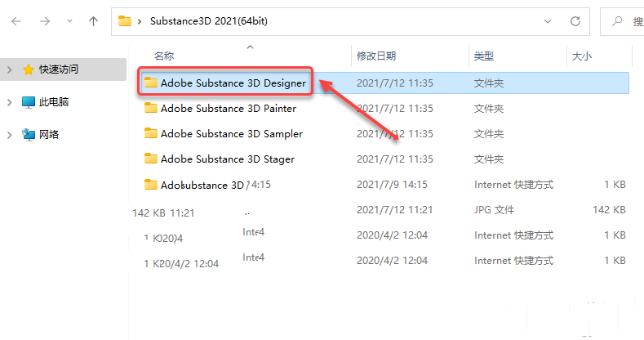
Task: Select 快速访问 in navigation pane
Action: point(58,69)
